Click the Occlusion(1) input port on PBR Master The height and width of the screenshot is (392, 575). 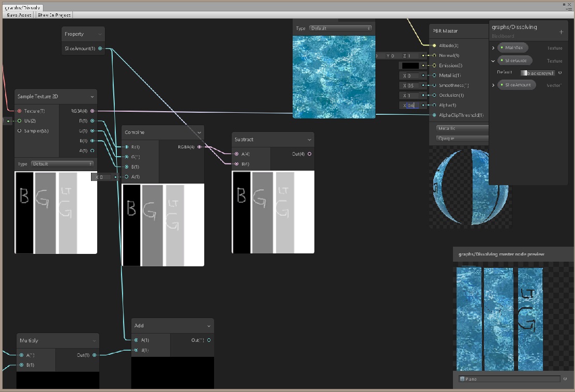[x=433, y=95]
